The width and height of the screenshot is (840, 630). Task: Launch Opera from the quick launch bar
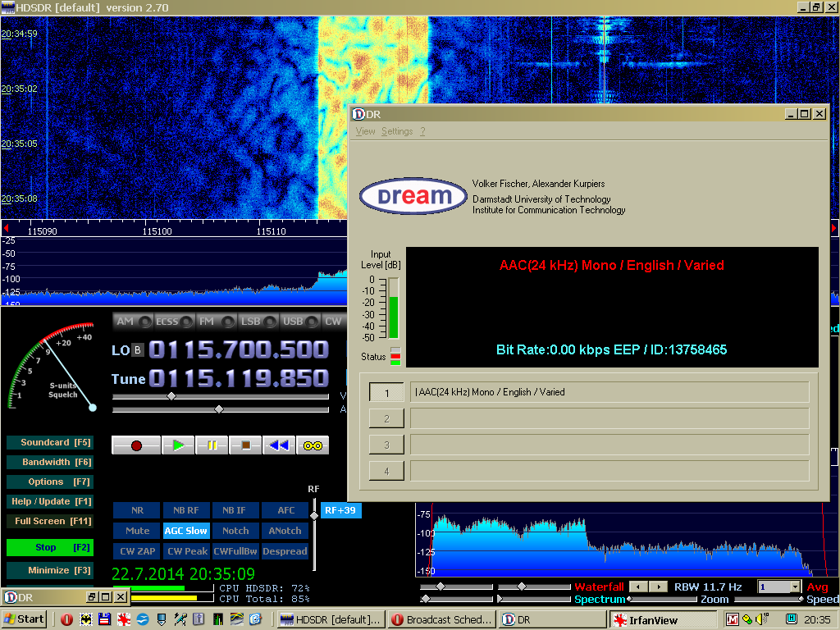tap(67, 620)
